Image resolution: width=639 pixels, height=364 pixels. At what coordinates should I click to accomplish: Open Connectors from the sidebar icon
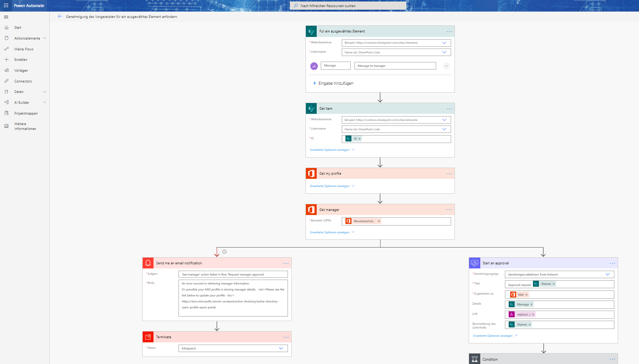[x=6, y=81]
